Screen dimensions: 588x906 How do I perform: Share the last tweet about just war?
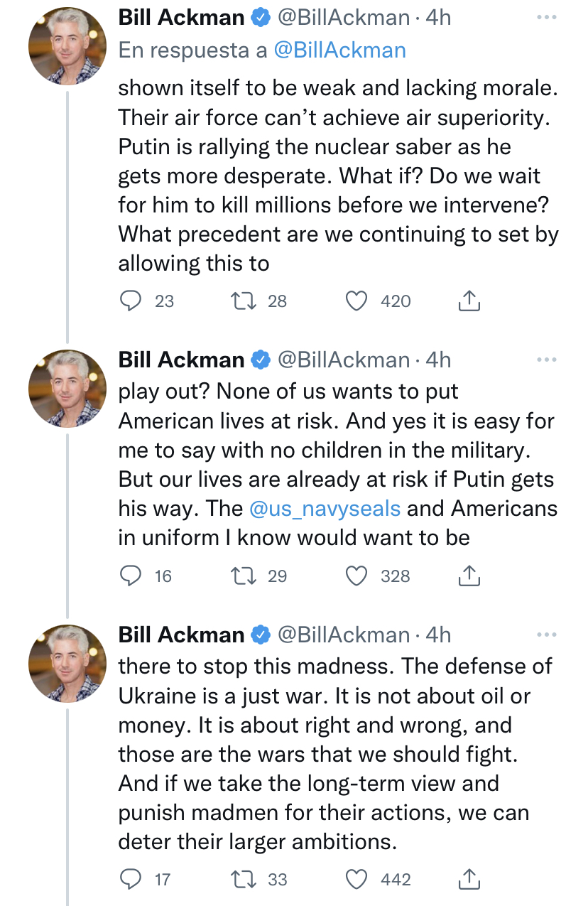(469, 880)
